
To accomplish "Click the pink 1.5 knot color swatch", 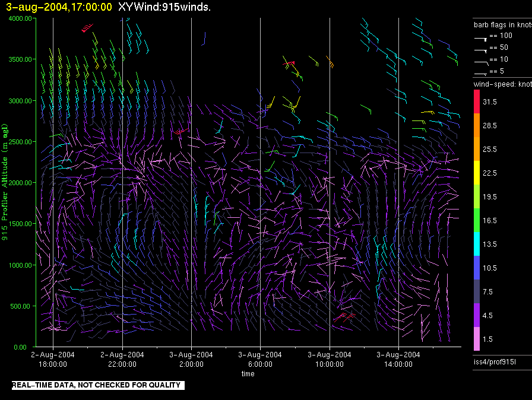I will 477,339.
